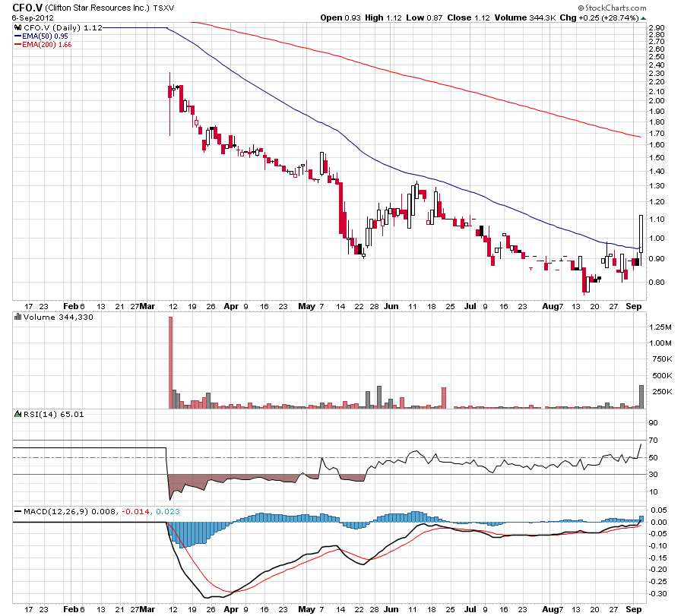Open the StockCharts.com watermark link
684x616 pixels.
tap(616, 8)
